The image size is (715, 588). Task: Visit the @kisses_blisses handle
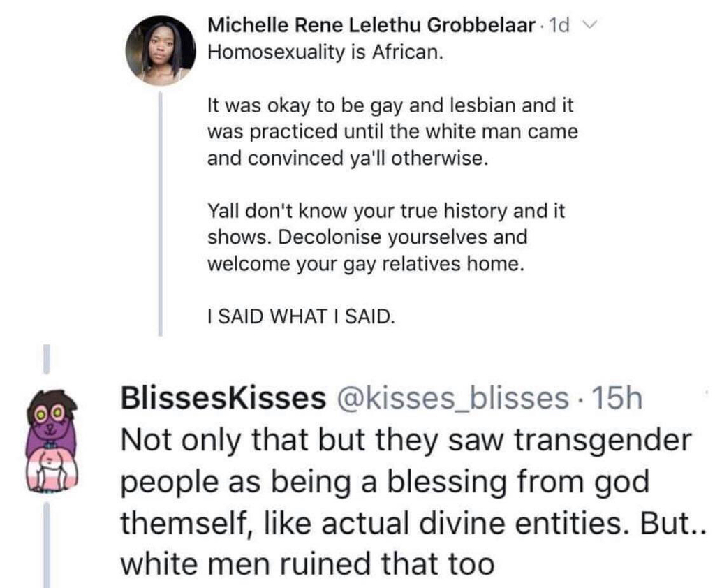(452, 398)
